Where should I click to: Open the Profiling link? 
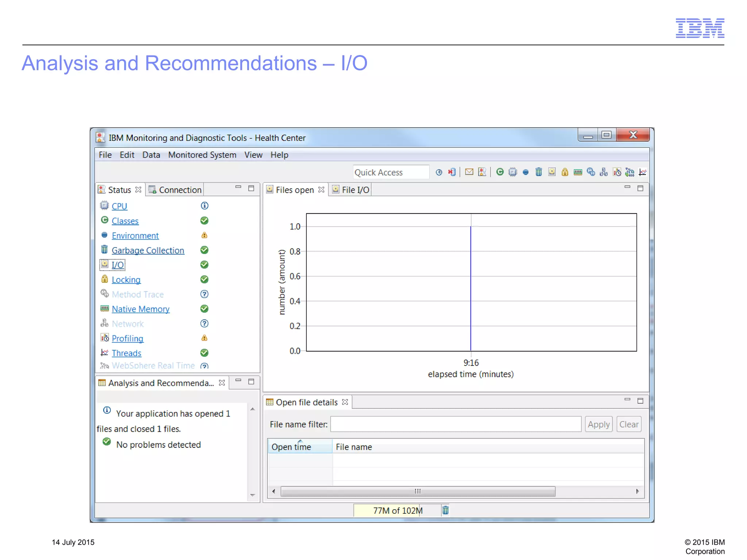[x=127, y=339]
